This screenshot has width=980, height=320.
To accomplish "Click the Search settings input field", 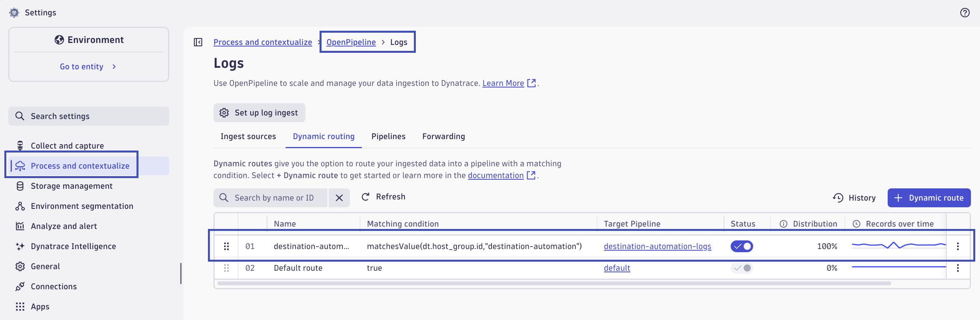I will pyautogui.click(x=89, y=116).
